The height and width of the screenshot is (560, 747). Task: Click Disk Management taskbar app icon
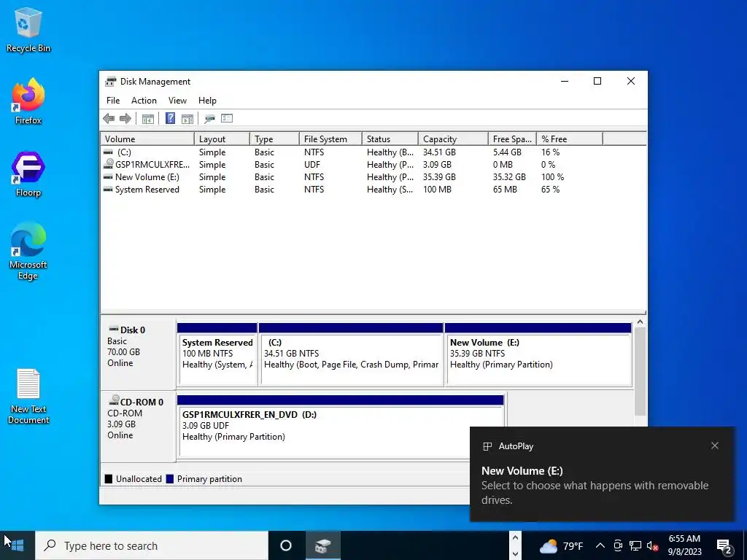[322, 545]
